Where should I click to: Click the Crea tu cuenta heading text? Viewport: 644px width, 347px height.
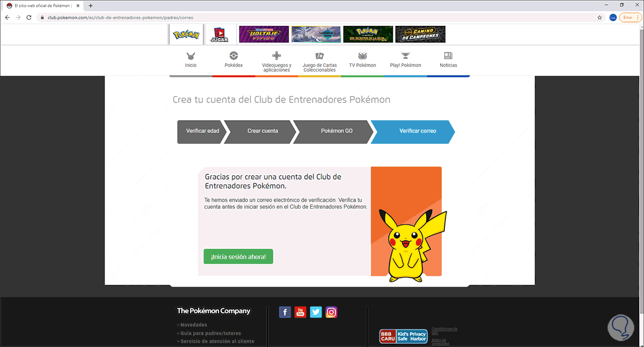coord(281,100)
